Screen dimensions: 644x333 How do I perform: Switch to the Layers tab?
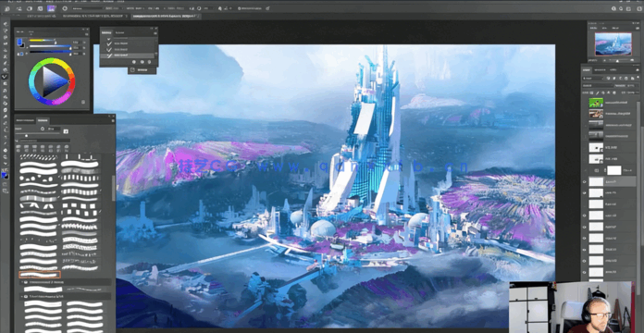587,70
